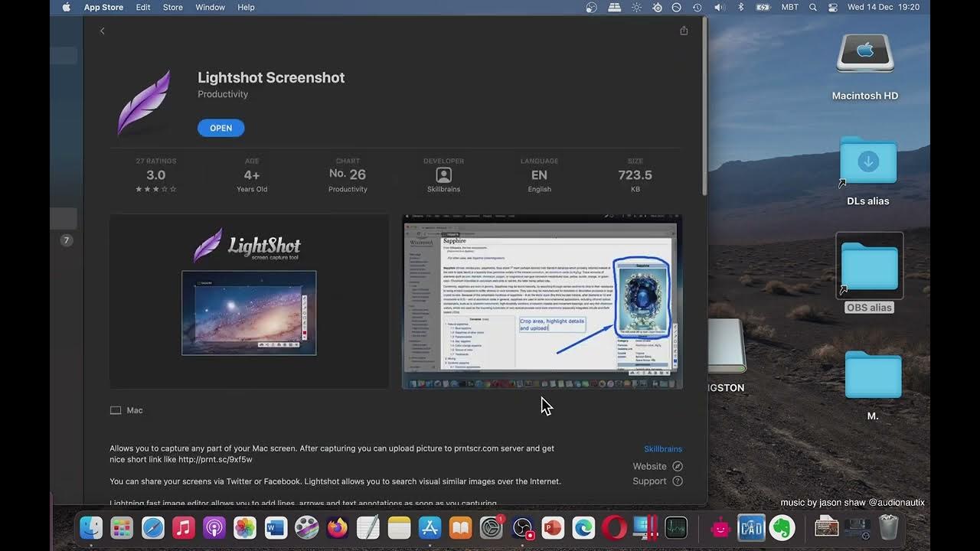Open Photos from the Dock

point(245,527)
